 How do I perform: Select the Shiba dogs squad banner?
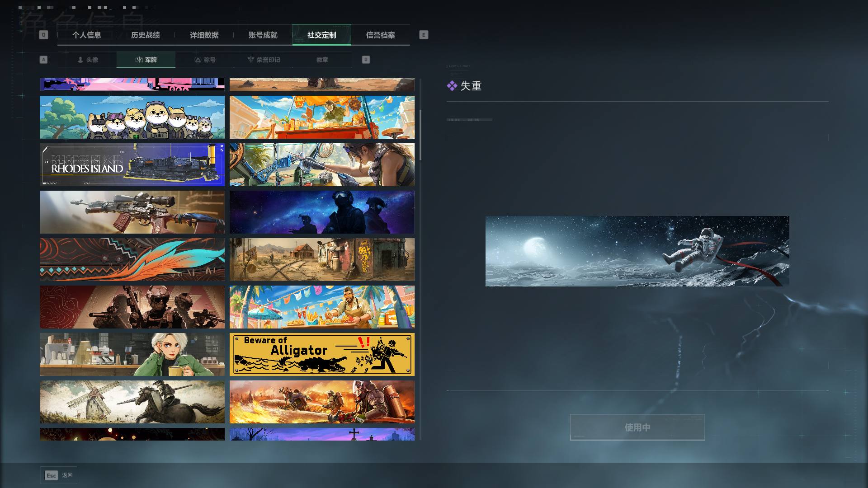[132, 117]
